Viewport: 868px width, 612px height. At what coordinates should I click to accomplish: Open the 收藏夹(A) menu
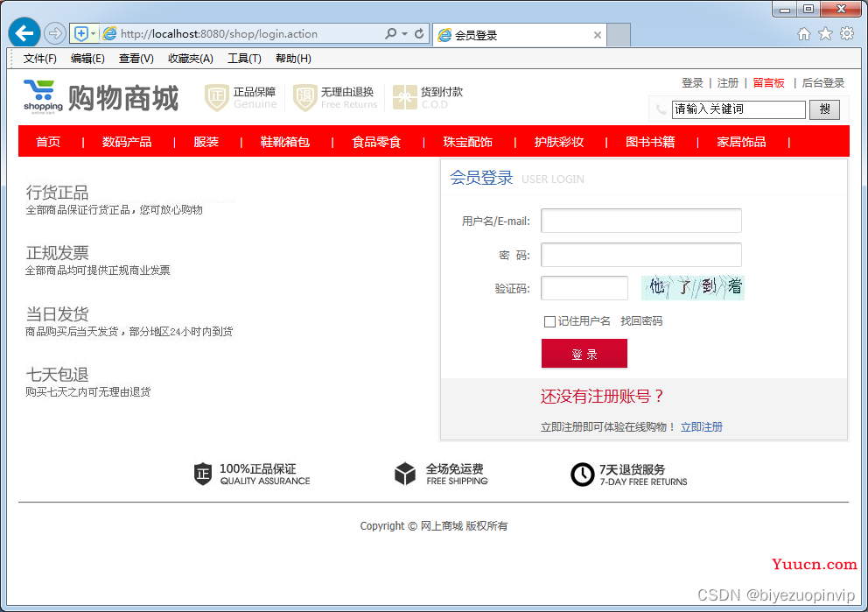coord(191,58)
